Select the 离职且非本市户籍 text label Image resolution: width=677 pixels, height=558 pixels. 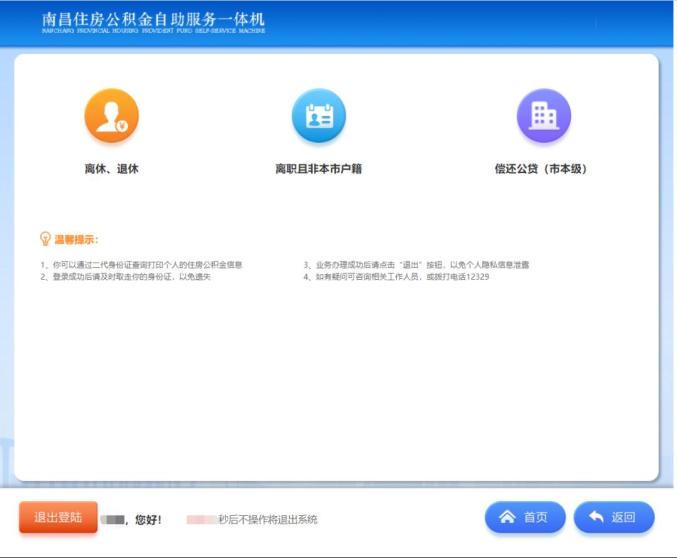click(318, 169)
